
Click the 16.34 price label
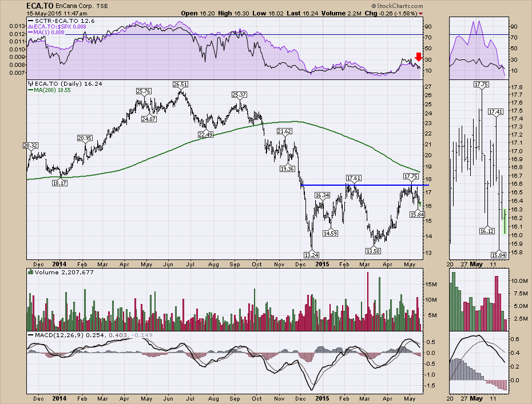pos(322,195)
